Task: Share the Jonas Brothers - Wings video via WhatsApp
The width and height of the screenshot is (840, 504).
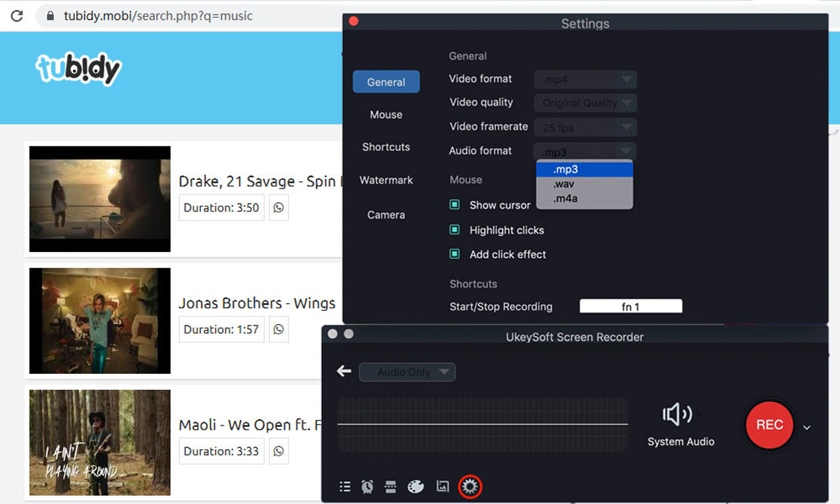Action: (279, 330)
